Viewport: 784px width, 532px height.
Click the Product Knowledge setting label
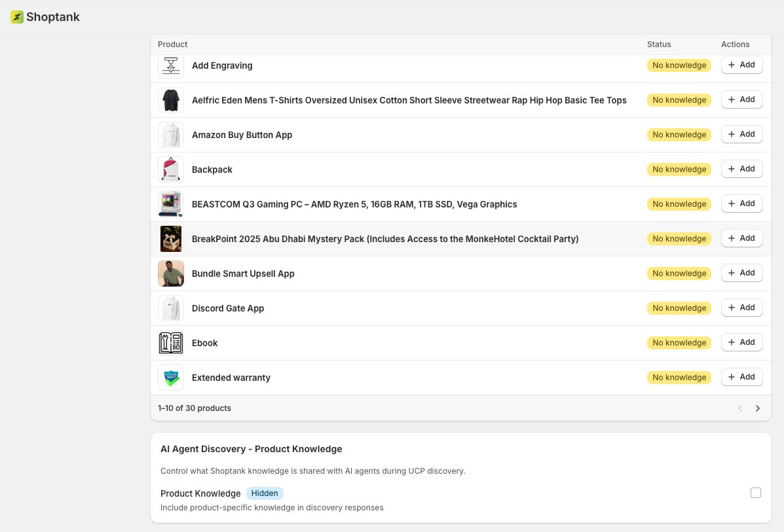tap(200, 493)
